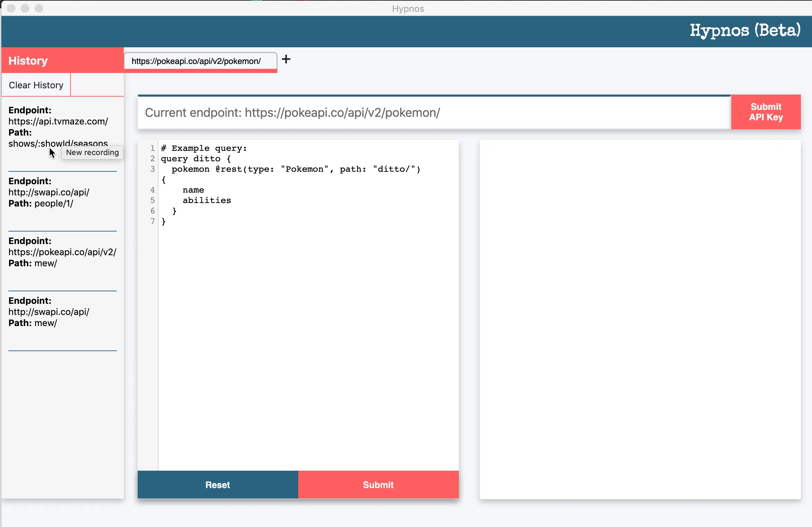Submit the API key
The height and width of the screenshot is (527, 812).
pos(766,112)
